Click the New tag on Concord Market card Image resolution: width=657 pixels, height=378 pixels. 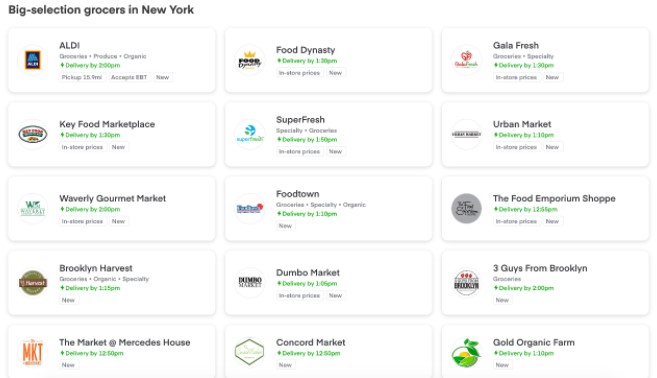(285, 365)
